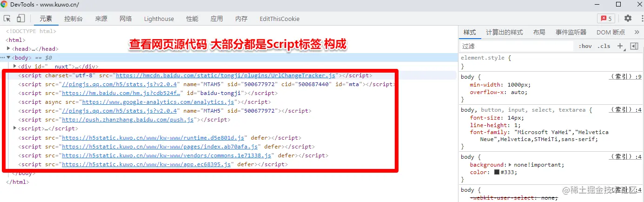Open app.ec68395.js script link
This screenshot has height=202, width=644.
pos(146,164)
